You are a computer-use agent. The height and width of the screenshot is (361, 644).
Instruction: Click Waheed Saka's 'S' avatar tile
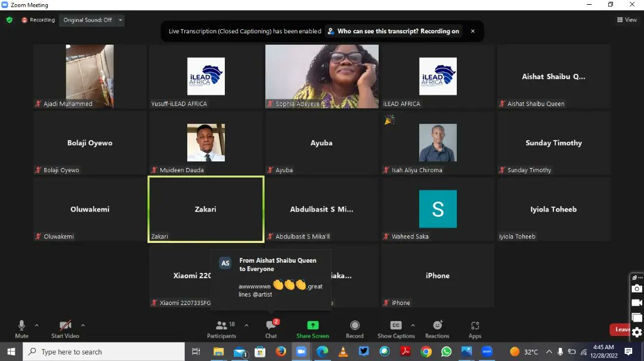click(438, 209)
